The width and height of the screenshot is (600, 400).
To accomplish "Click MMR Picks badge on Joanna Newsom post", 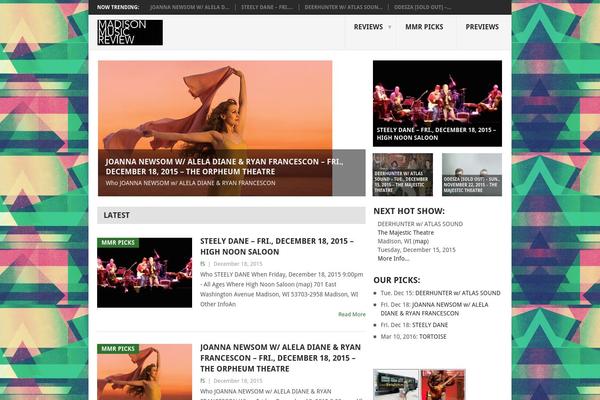I will click(x=118, y=349).
